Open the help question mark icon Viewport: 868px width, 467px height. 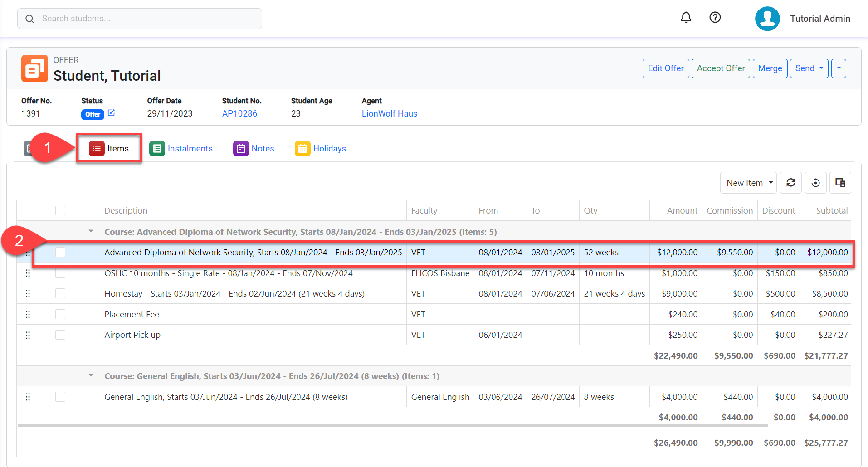coord(715,18)
